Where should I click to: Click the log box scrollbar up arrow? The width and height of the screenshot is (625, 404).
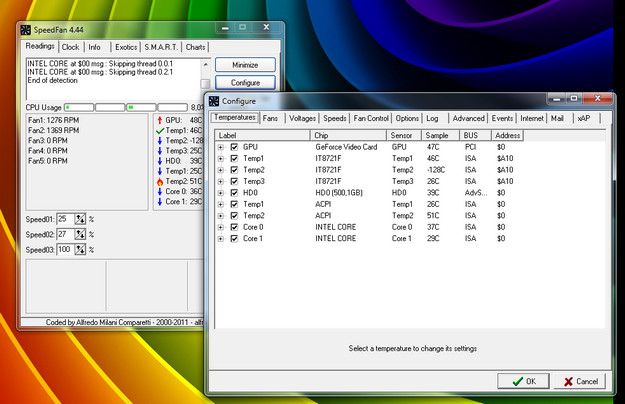206,64
